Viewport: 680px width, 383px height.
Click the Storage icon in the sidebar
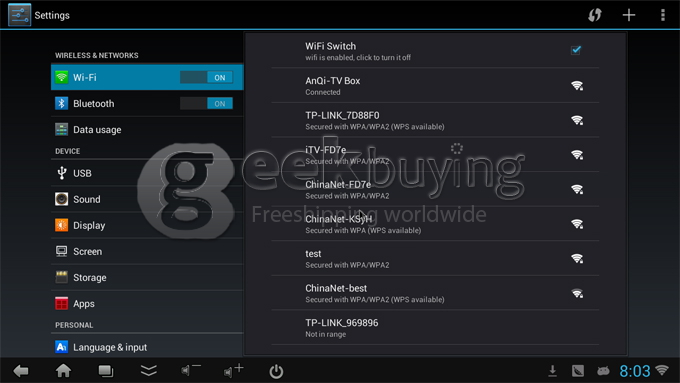tap(61, 277)
